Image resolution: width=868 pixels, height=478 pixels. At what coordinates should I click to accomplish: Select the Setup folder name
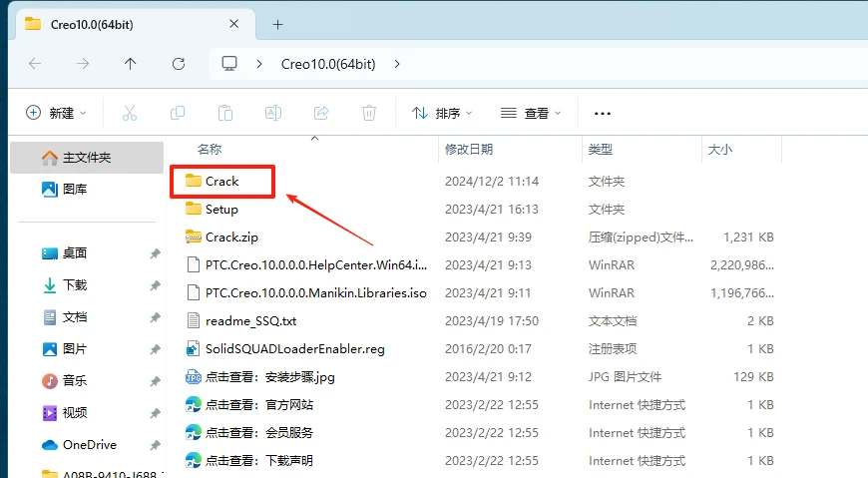point(221,209)
